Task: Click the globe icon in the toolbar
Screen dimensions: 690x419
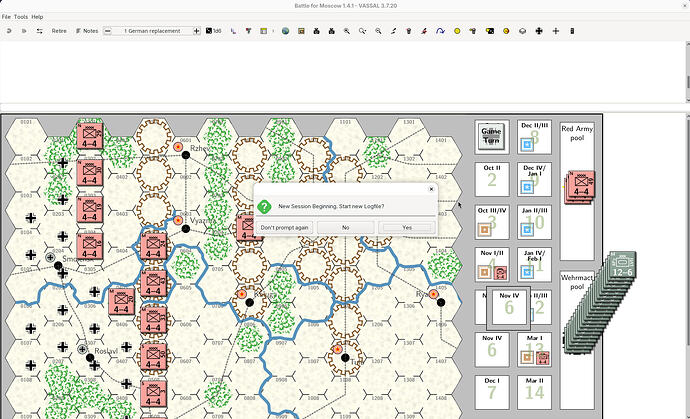Action: point(285,31)
